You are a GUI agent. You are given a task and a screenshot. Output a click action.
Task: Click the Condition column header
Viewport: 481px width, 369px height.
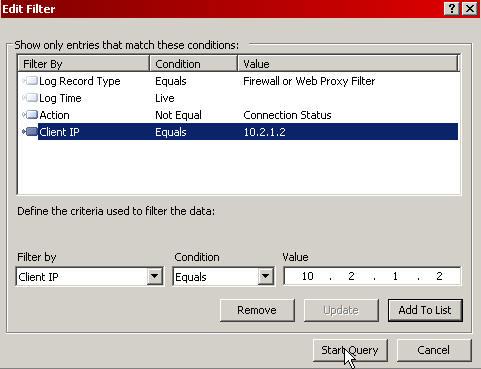coord(193,63)
